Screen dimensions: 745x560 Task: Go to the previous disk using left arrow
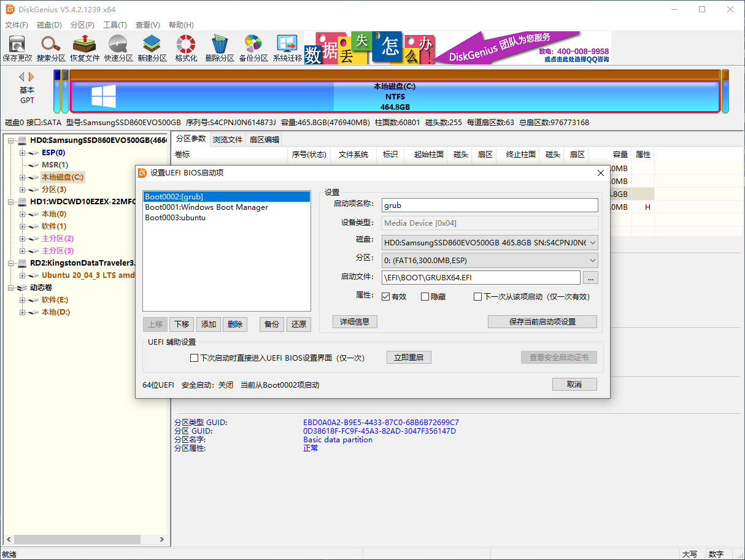click(x=21, y=77)
